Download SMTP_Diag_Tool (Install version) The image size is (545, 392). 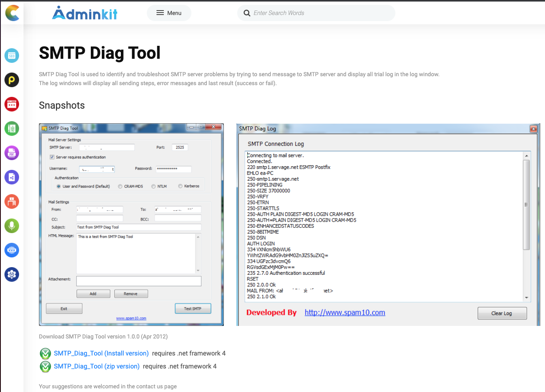(101, 353)
